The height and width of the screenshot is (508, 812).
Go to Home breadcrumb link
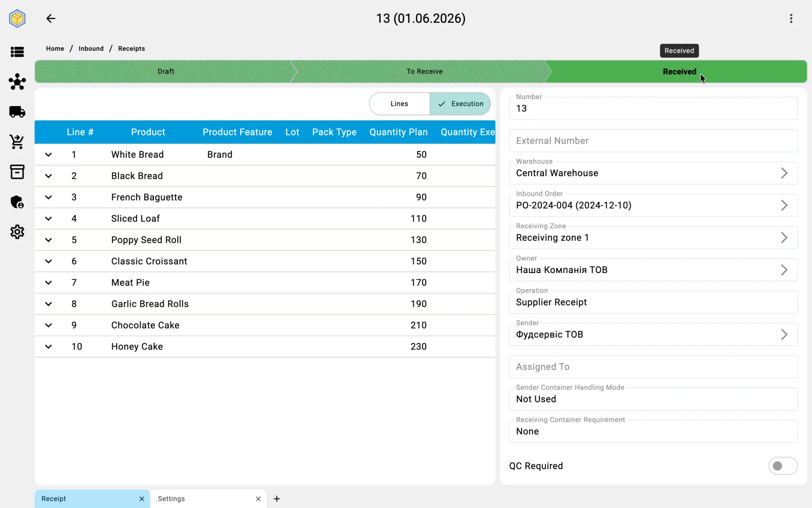tap(55, 49)
